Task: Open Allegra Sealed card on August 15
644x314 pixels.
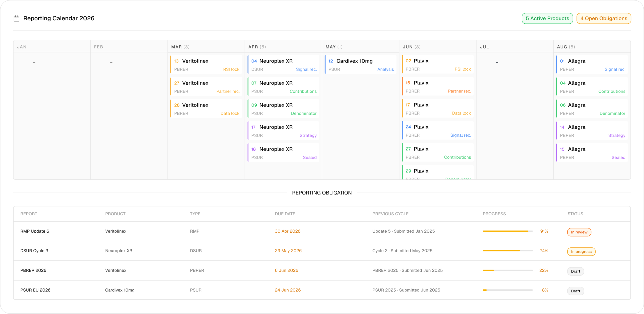Action: (x=592, y=153)
